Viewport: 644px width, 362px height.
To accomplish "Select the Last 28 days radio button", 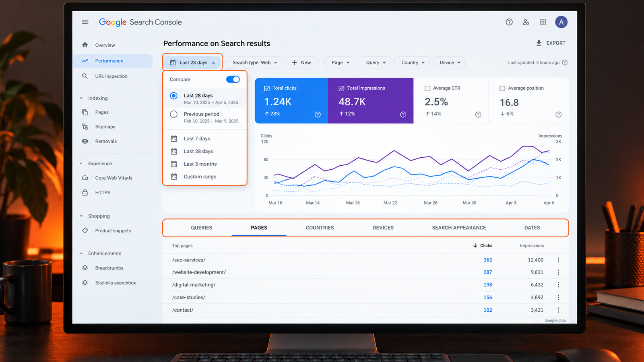I will tap(173, 96).
